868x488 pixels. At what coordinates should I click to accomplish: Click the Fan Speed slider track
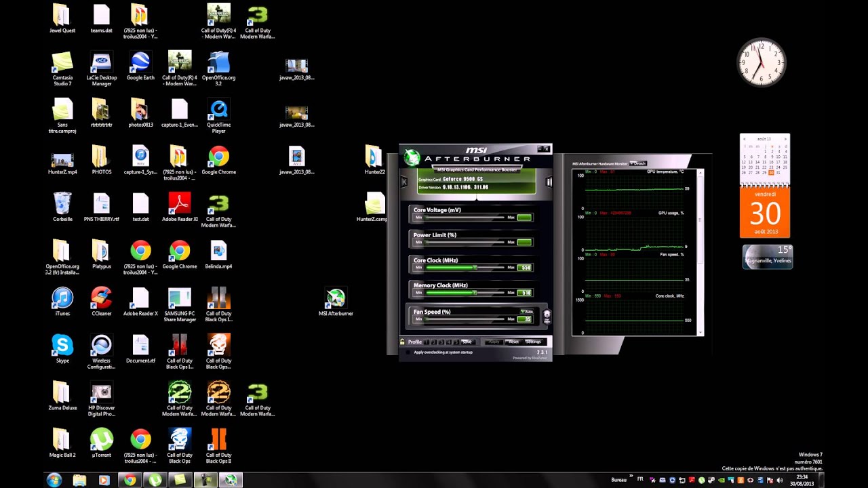click(x=465, y=319)
